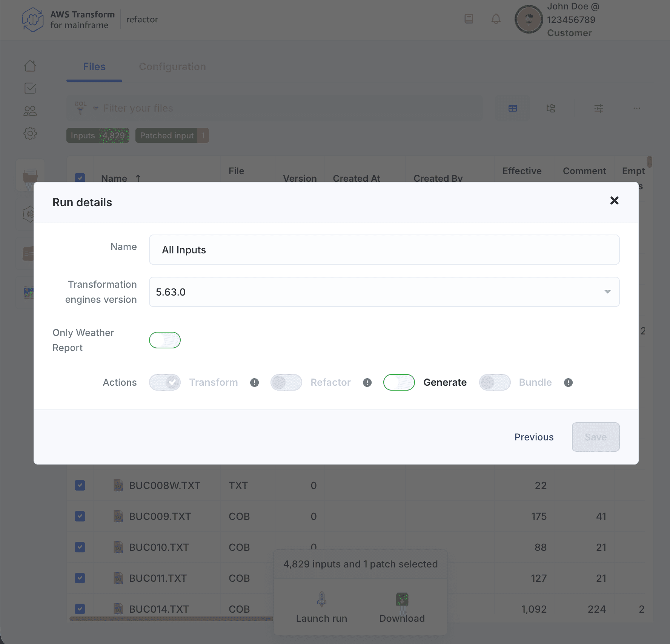Uncheck the BUC009.TXT row checkbox
Viewport: 670px width, 644px height.
click(80, 516)
